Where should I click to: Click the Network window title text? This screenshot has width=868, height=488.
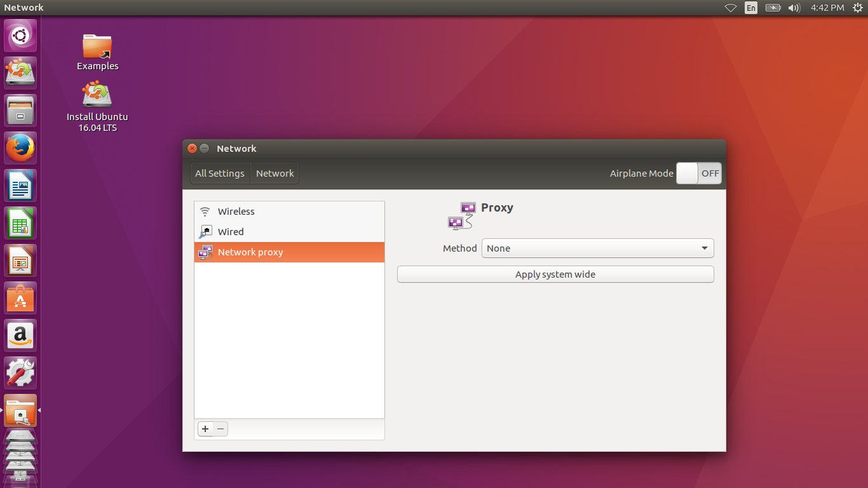coord(236,149)
